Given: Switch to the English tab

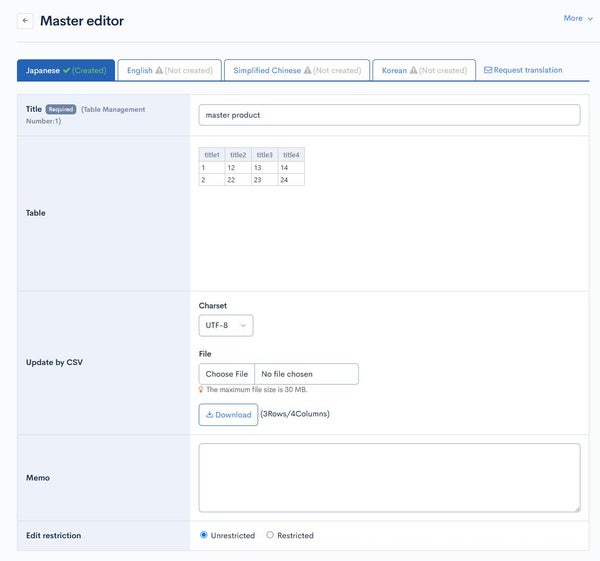Looking at the screenshot, I should coord(170,70).
